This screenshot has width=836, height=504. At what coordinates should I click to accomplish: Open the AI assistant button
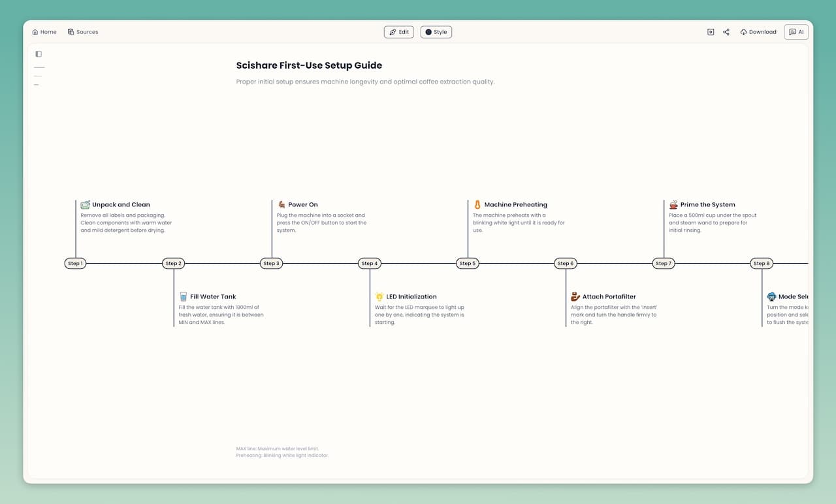796,32
